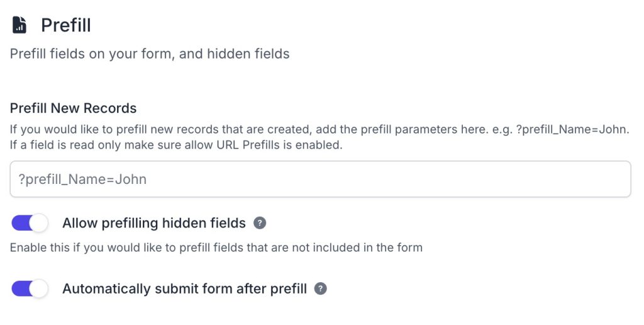Select the Prefill New Records label
Image resolution: width=644 pixels, height=325 pixels.
pos(74,108)
